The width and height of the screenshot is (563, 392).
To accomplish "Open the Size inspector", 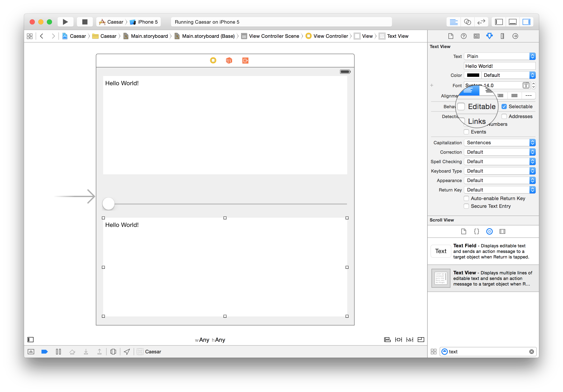I will [502, 36].
